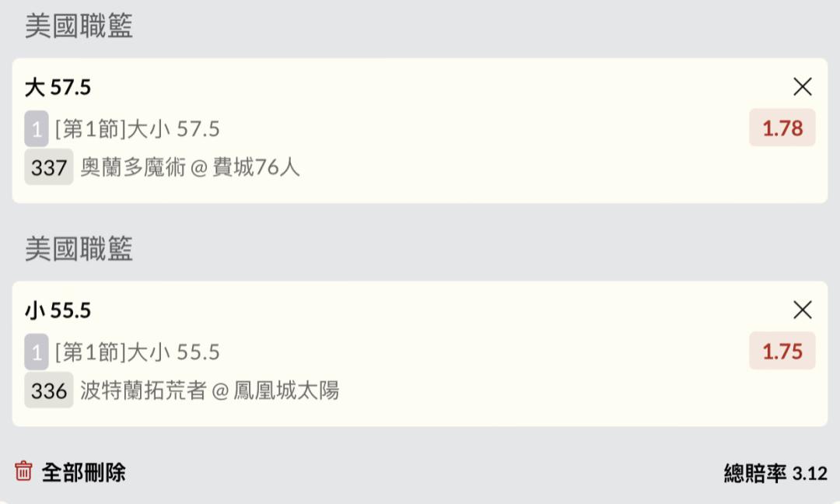
Task: Remove the 大 57.5 bet with X
Action: 802,87
